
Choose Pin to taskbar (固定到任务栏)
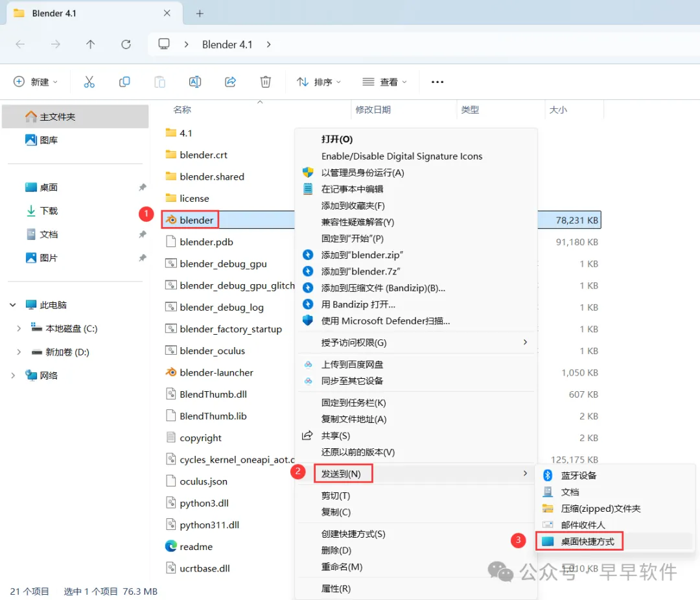pos(353,403)
